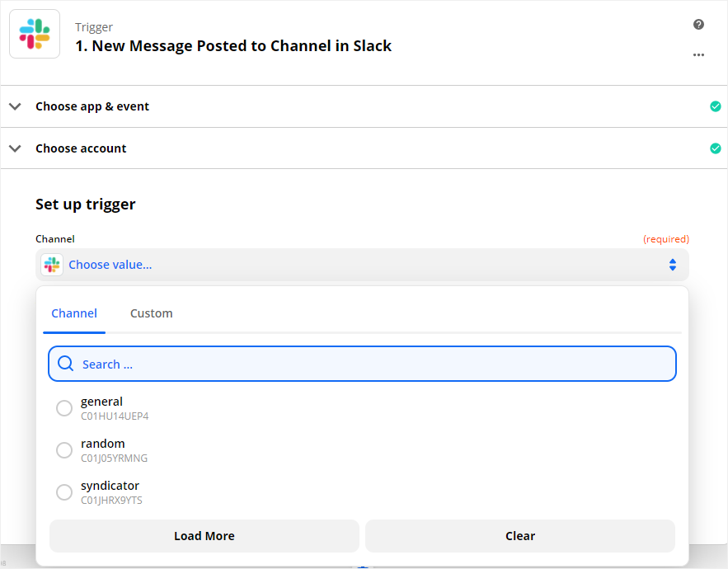Screen dimensions: 728x569
Task: Click the green checkmark beside Choose app & event
Action: (x=716, y=106)
